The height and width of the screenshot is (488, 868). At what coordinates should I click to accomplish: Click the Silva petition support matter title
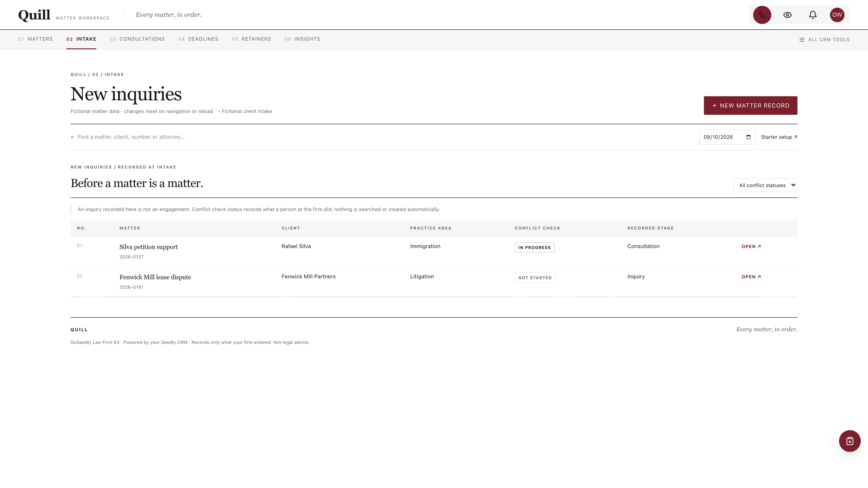pyautogui.click(x=149, y=247)
